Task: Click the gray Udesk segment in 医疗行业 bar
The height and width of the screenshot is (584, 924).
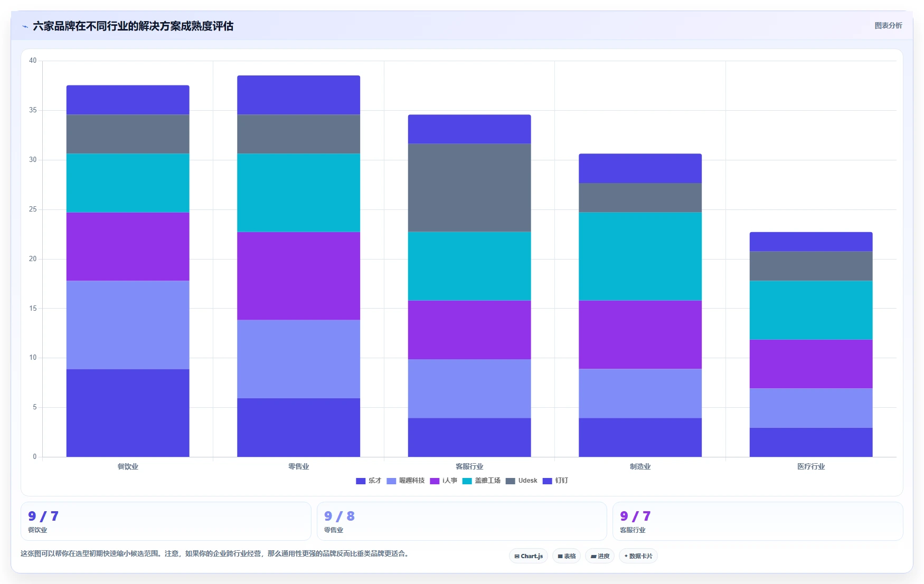Action: coord(811,266)
